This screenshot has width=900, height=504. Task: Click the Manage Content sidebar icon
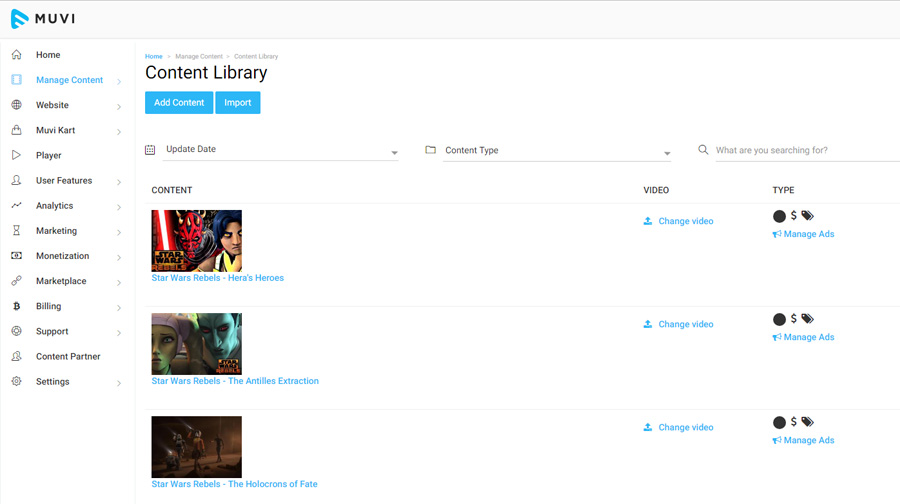click(x=17, y=80)
